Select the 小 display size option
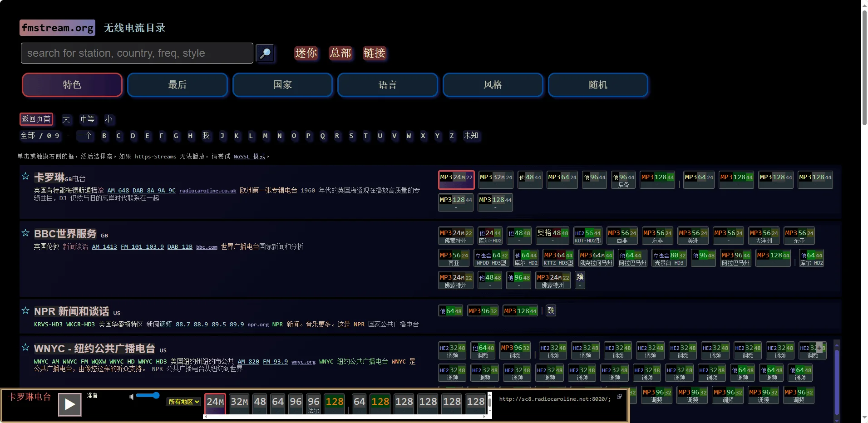The height and width of the screenshot is (423, 868). [x=108, y=119]
